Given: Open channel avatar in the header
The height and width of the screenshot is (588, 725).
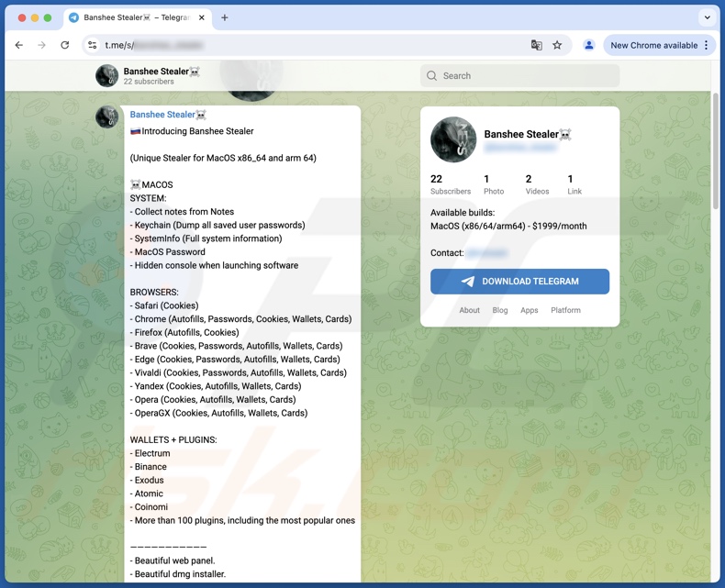Looking at the screenshot, I should click(106, 76).
